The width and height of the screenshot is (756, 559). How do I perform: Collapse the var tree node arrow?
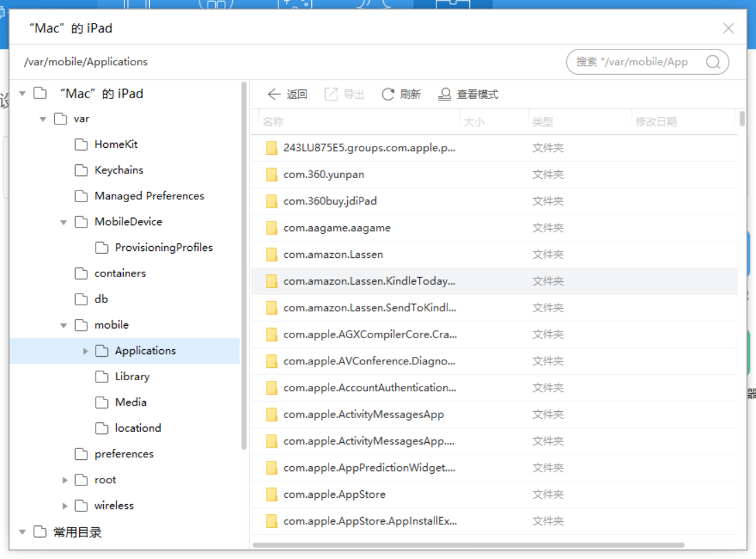[x=43, y=119]
